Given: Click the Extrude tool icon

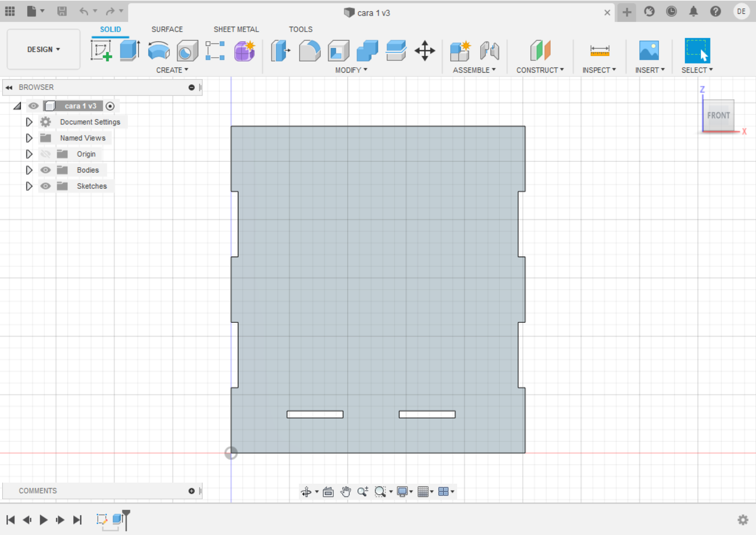Looking at the screenshot, I should coord(129,51).
